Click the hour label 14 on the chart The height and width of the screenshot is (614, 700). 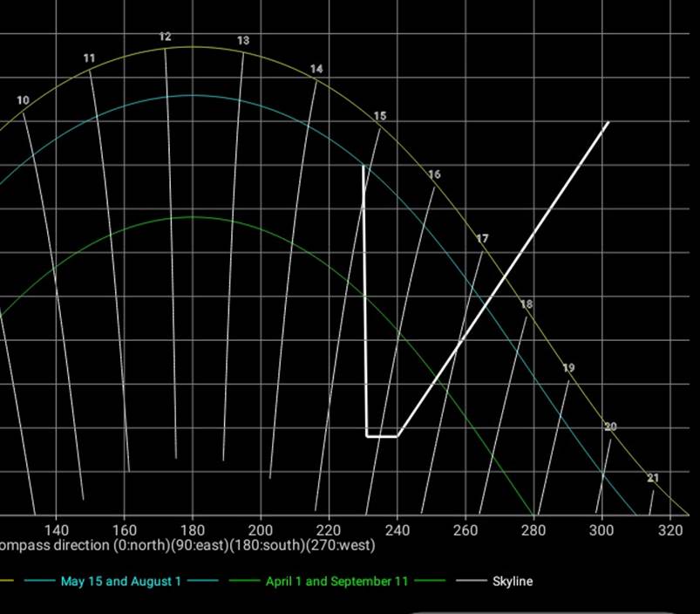coord(316,69)
